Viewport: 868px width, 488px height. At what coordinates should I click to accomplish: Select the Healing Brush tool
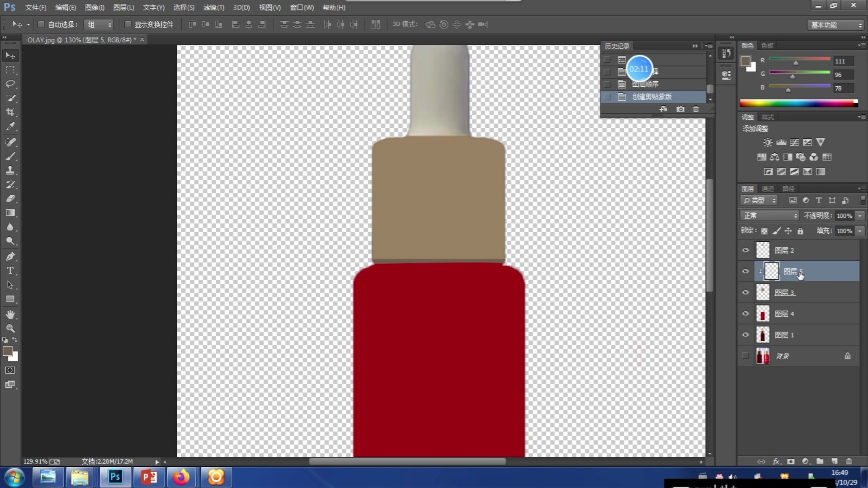10,142
